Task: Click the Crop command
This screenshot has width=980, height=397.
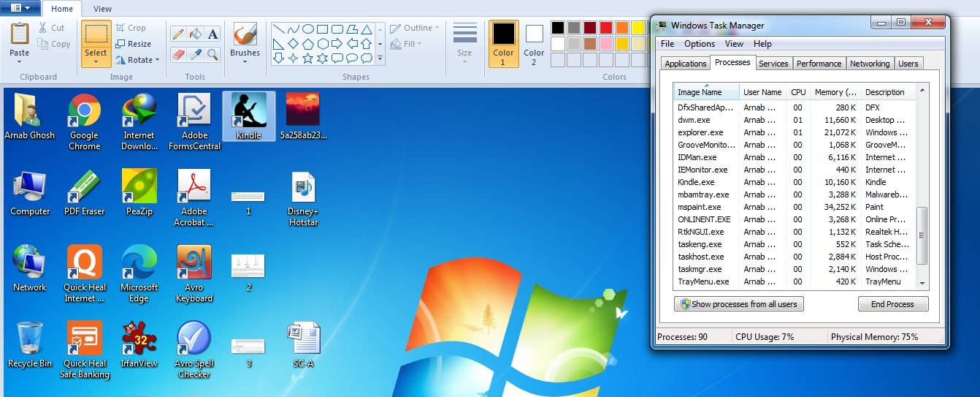Action: [131, 28]
